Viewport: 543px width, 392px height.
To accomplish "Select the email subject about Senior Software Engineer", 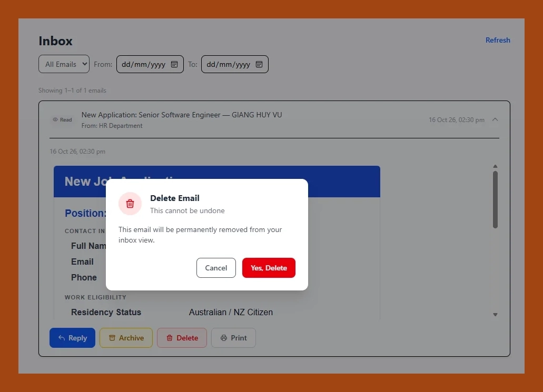I will [182, 115].
